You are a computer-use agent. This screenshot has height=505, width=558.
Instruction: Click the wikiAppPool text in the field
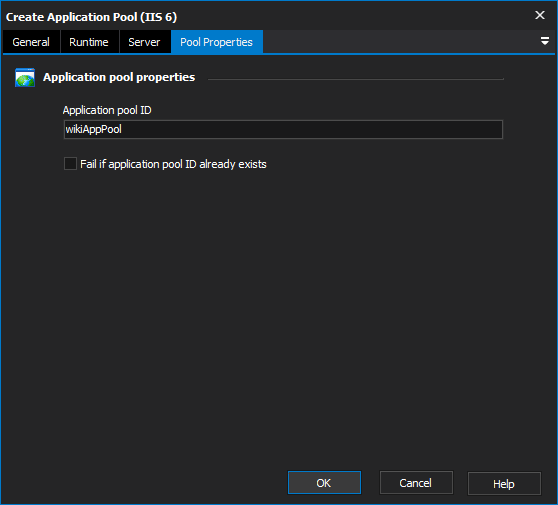(93, 129)
